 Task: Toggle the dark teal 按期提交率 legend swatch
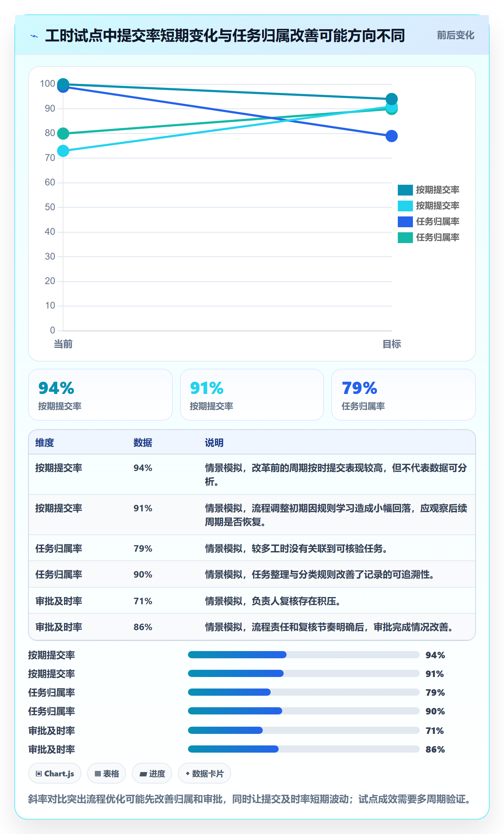tap(405, 190)
